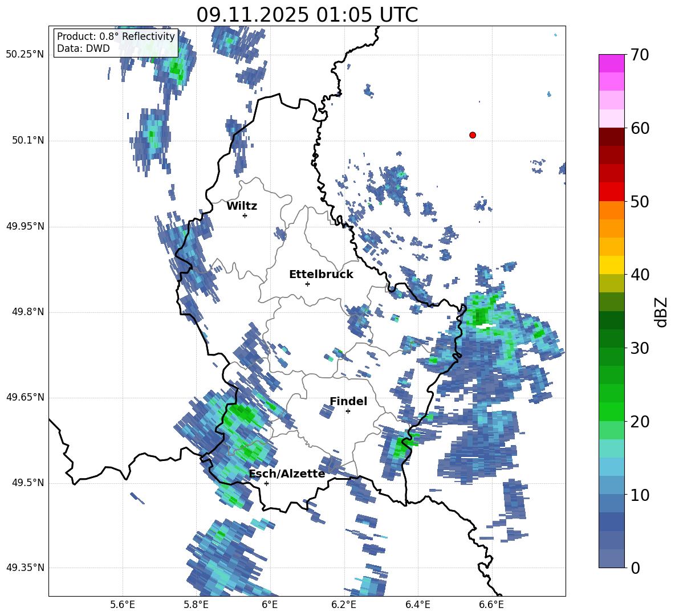The height and width of the screenshot is (616, 675).
Task: Click the 50 tick on the colorbar
Action: click(x=640, y=201)
